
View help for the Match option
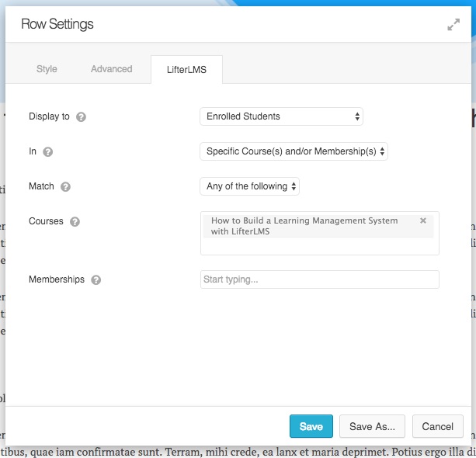pos(65,186)
